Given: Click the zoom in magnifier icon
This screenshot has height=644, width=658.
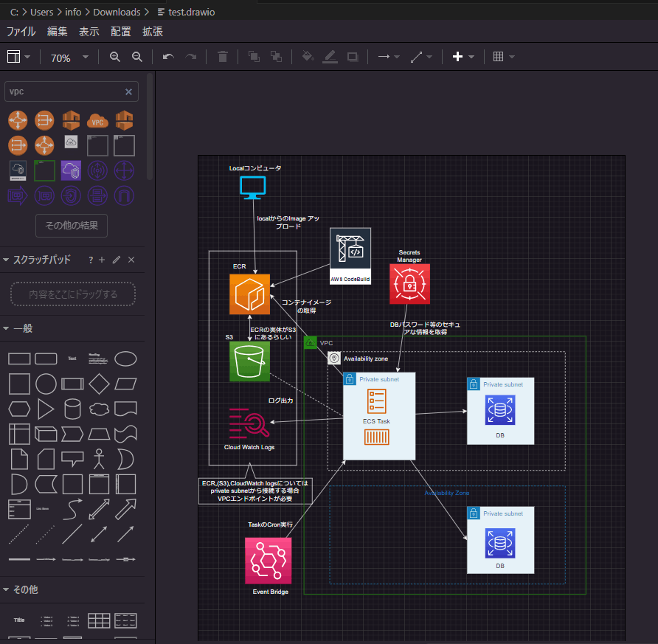Looking at the screenshot, I should click(114, 57).
